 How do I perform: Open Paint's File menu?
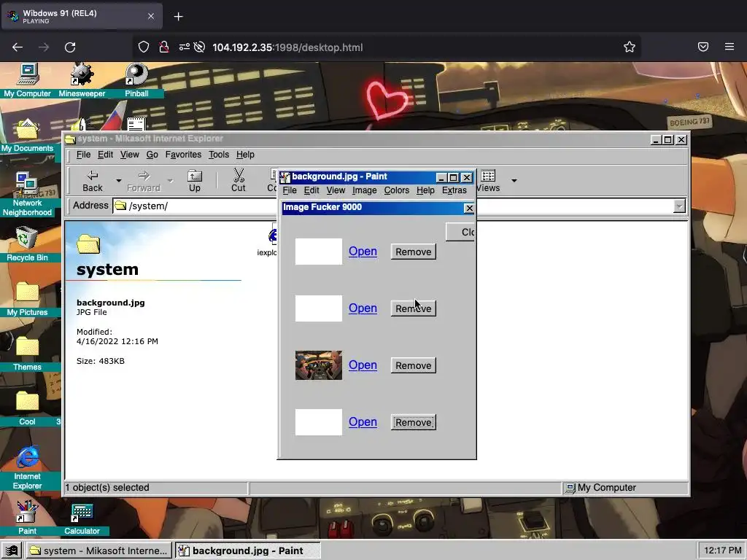[289, 190]
